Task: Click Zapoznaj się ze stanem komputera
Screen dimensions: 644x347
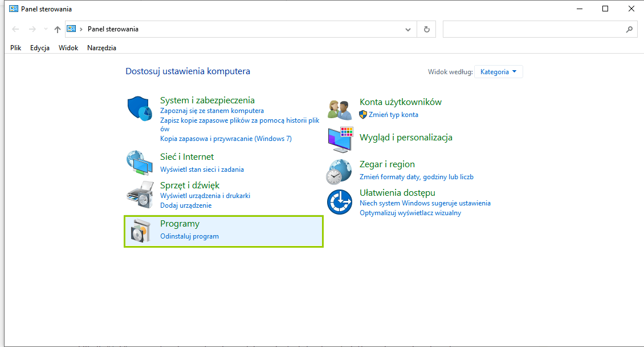Action: point(212,111)
